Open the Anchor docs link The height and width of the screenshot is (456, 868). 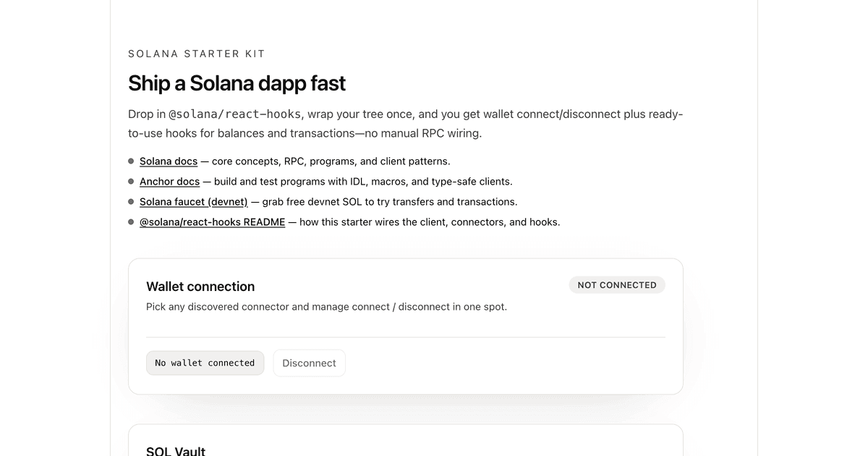[x=169, y=181]
